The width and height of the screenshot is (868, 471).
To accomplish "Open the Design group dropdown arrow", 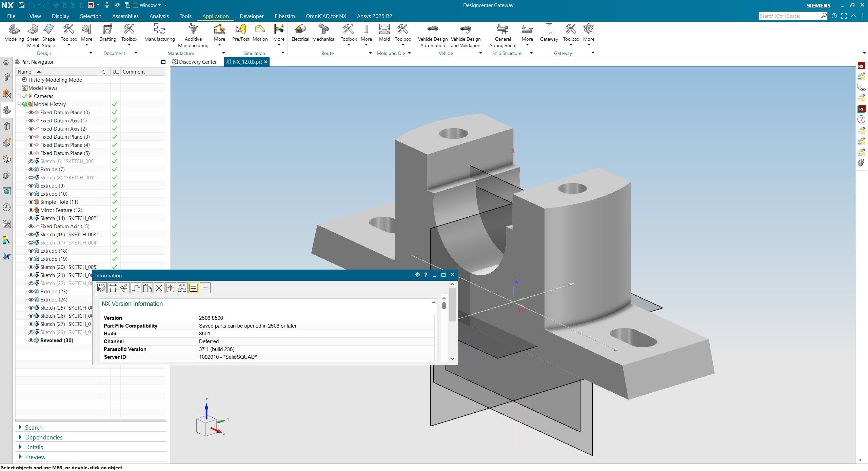I will coord(91,53).
